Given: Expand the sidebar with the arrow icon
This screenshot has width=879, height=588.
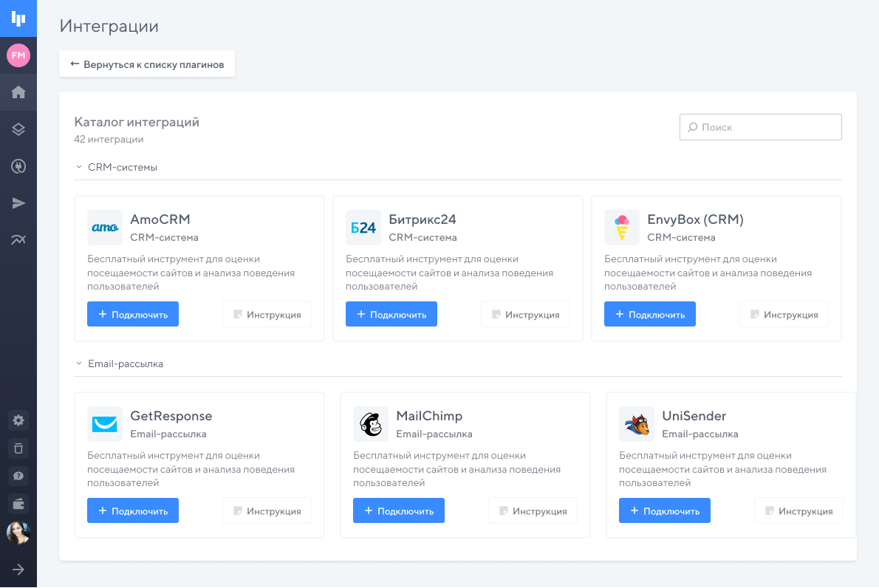Looking at the screenshot, I should (18, 570).
